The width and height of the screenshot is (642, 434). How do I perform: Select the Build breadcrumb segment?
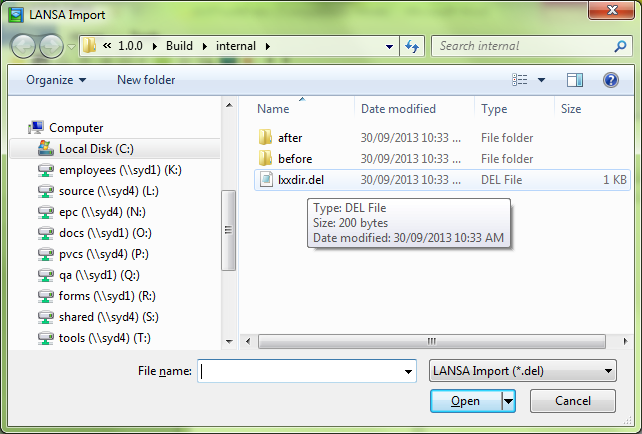[179, 46]
